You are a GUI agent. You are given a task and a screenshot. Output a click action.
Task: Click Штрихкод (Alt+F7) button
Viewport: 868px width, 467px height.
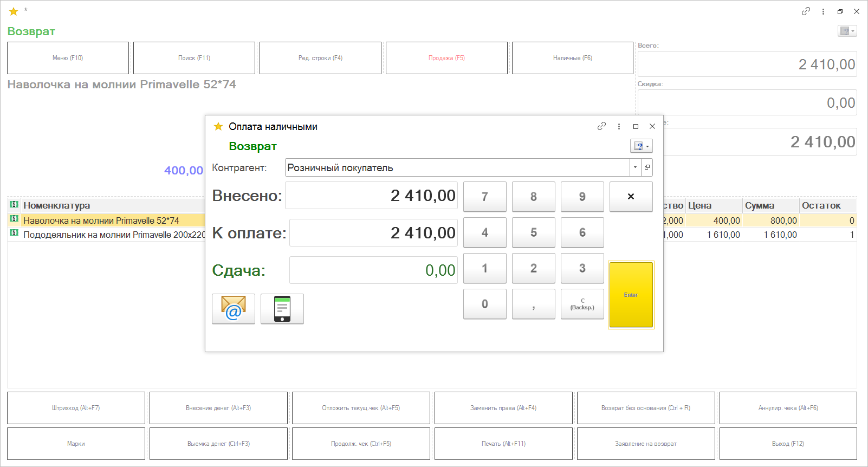(x=76, y=408)
